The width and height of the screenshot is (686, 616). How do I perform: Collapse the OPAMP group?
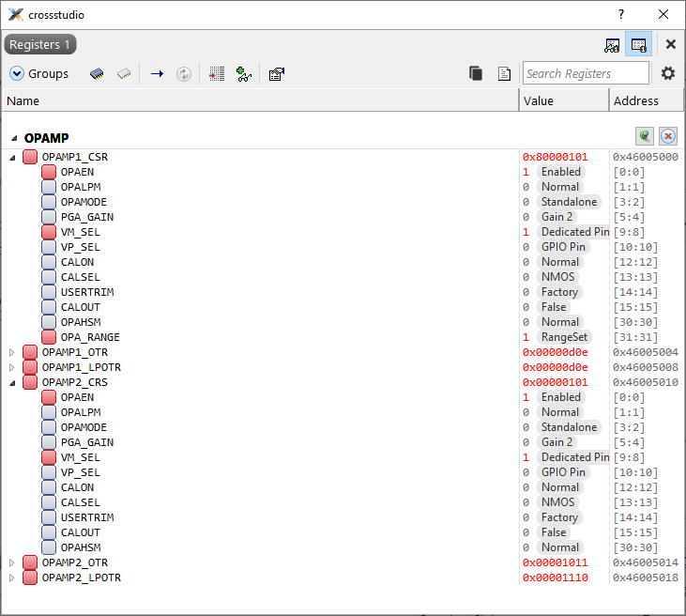tap(14, 138)
